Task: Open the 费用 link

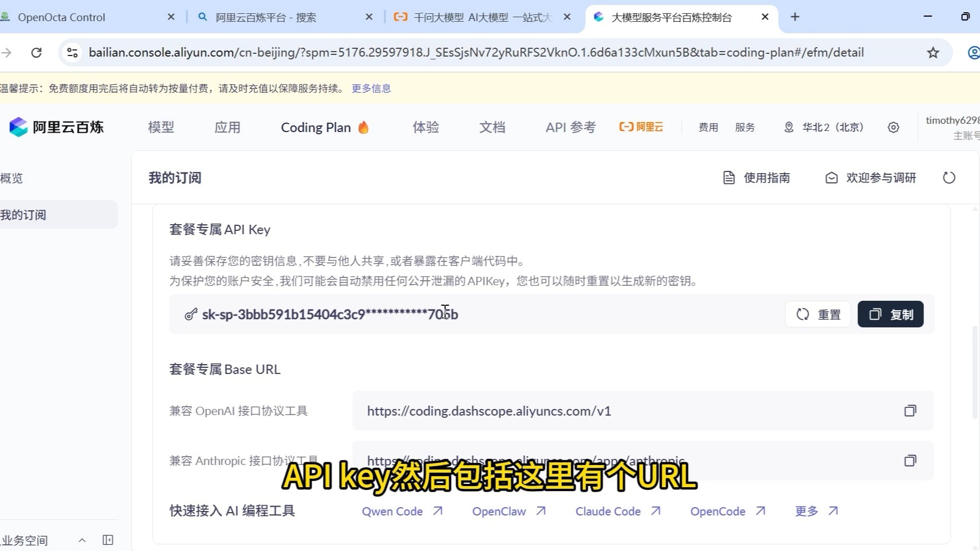Action: (708, 128)
